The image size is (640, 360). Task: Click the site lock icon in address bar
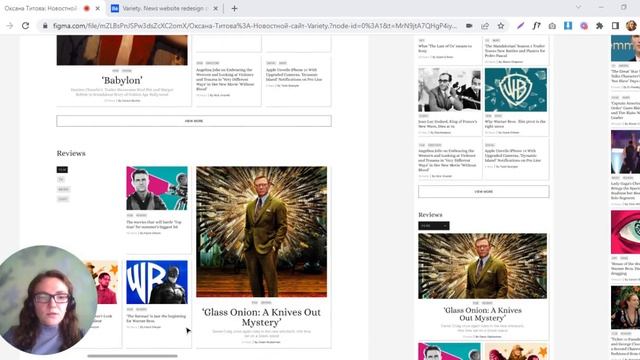click(45, 26)
